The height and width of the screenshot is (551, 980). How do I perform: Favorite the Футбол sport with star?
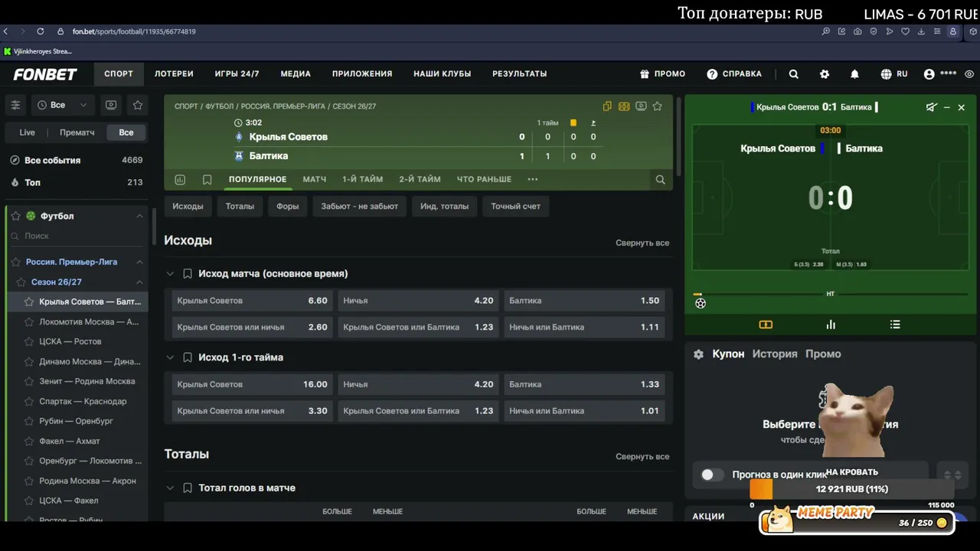15,217
